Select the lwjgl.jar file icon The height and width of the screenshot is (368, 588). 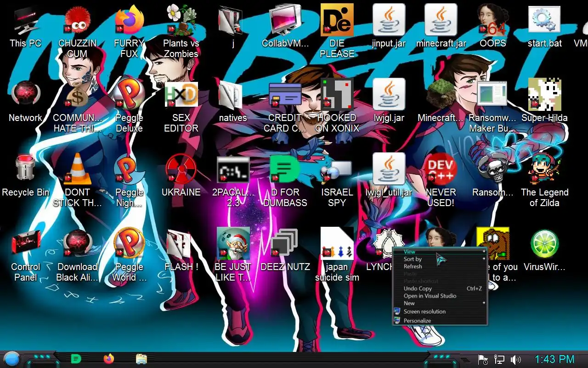(389, 95)
